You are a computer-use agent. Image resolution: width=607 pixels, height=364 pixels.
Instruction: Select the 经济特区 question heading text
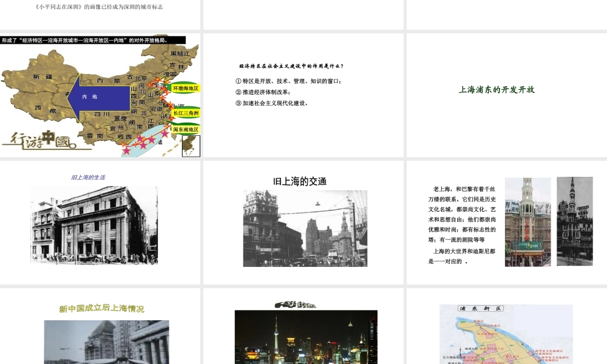pos(291,66)
